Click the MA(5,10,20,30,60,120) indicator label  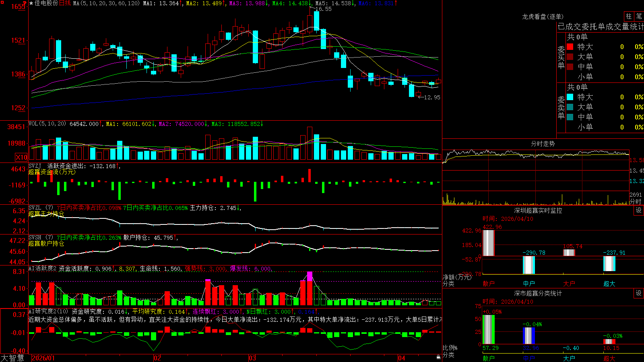click(106, 3)
